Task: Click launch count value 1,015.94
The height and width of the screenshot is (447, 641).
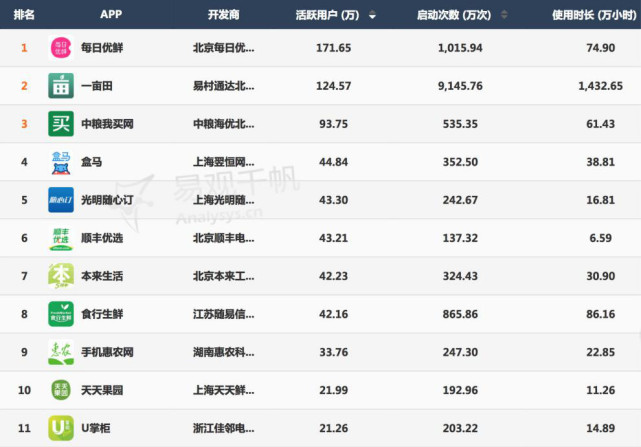Action: [460, 48]
